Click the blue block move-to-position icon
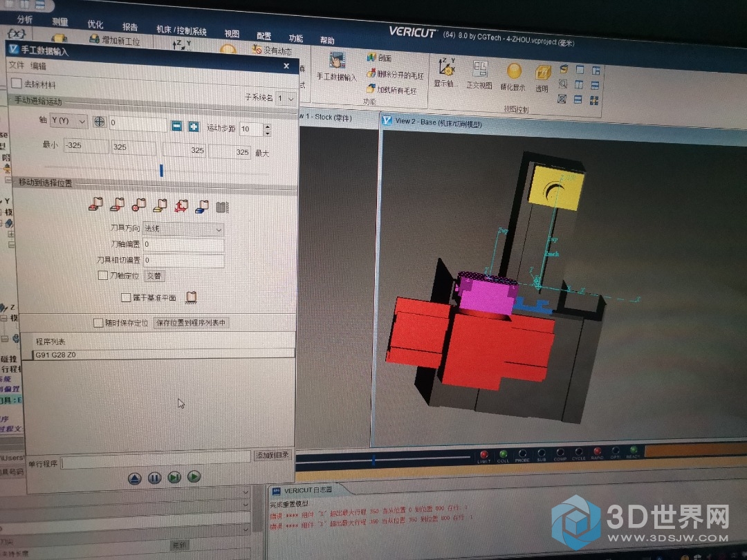This screenshot has height=560, width=747. 202,206
